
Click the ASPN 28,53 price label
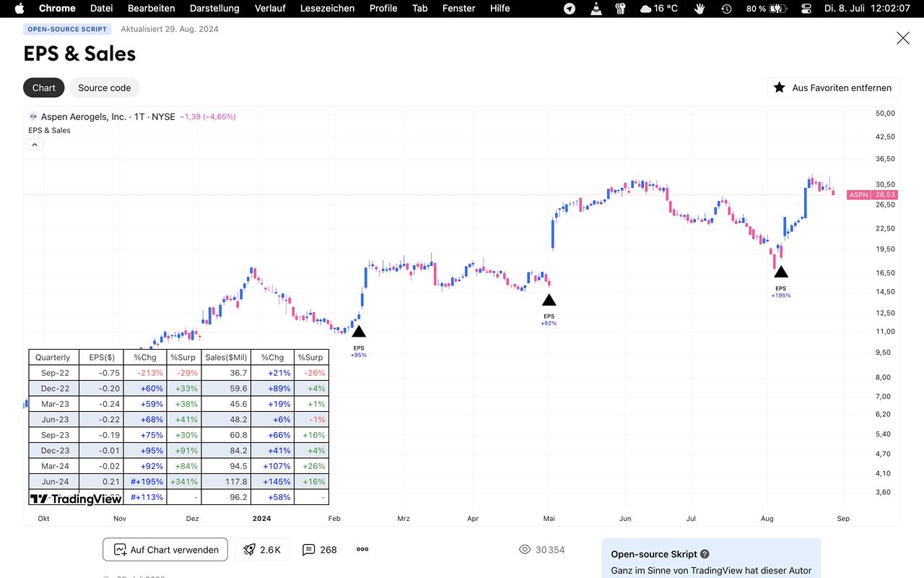pyautogui.click(x=871, y=194)
